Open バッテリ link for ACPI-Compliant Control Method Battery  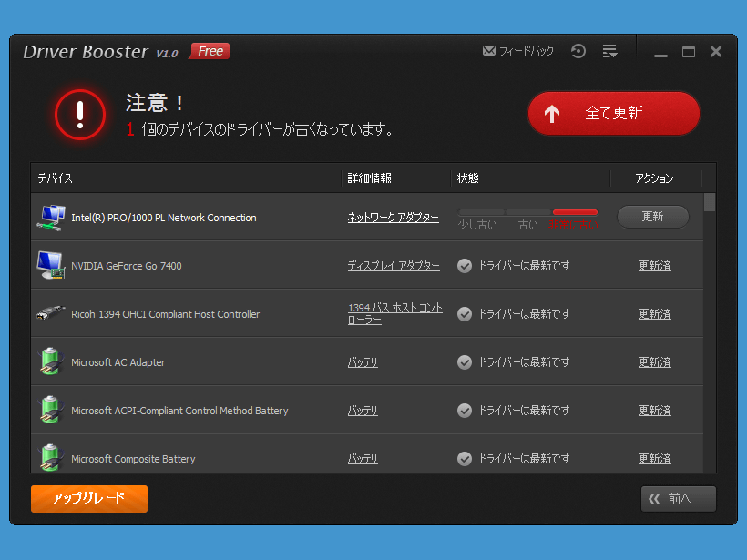tap(363, 411)
